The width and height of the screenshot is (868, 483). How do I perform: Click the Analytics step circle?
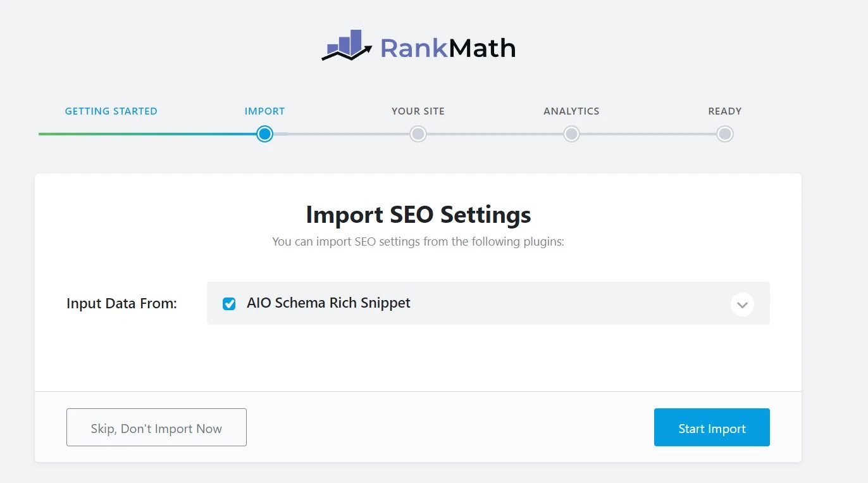point(571,134)
